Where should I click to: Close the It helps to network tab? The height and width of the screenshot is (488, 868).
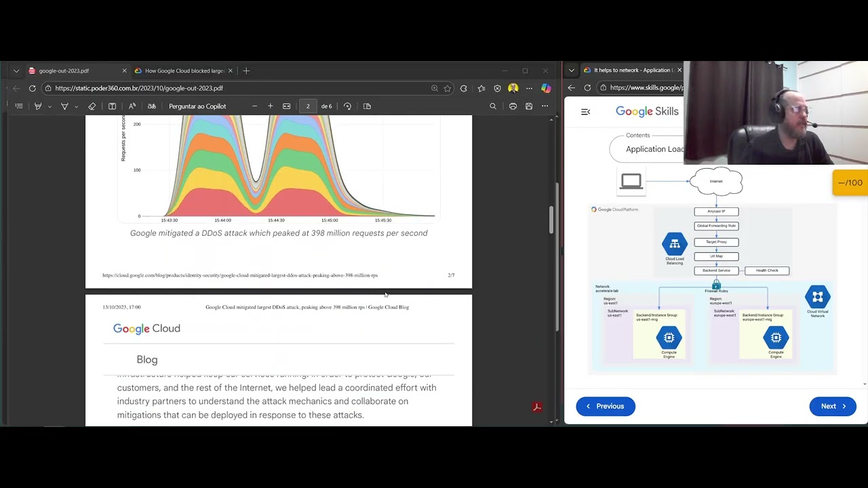point(679,70)
